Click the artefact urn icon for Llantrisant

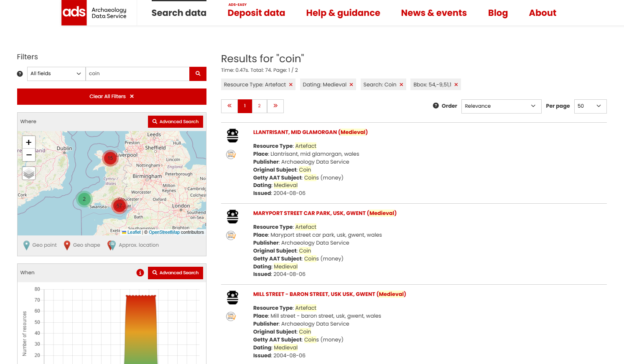(232, 136)
